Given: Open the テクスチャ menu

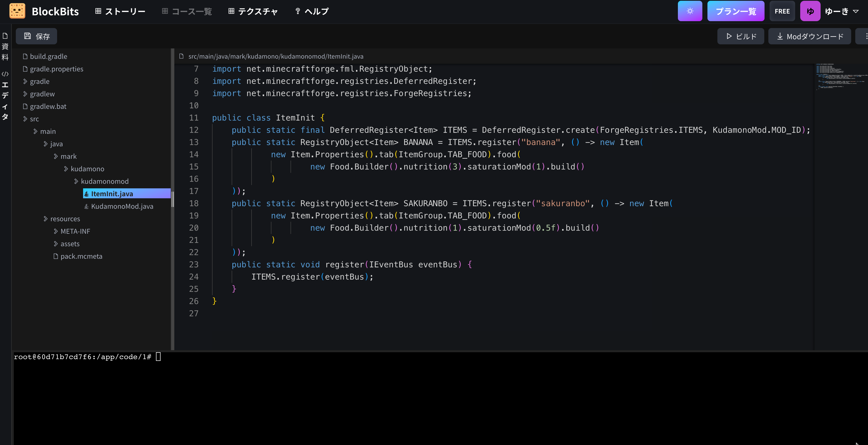Looking at the screenshot, I should click(253, 11).
